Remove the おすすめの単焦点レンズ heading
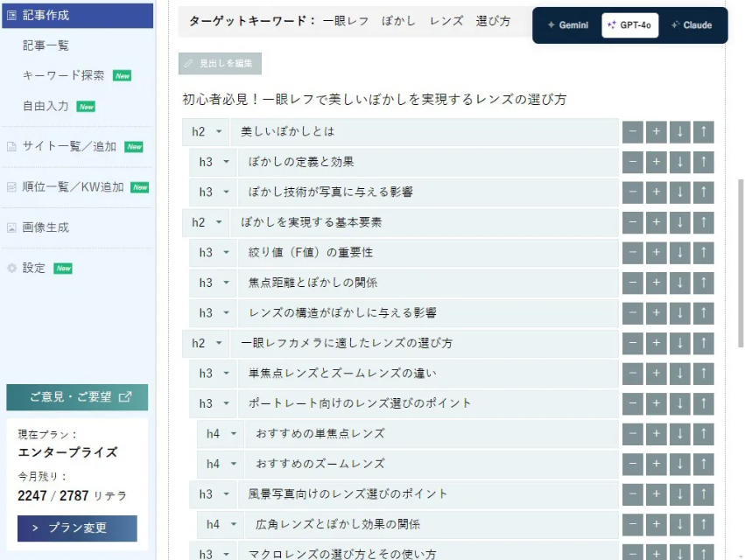This screenshot has height=560, width=745. tap(632, 433)
